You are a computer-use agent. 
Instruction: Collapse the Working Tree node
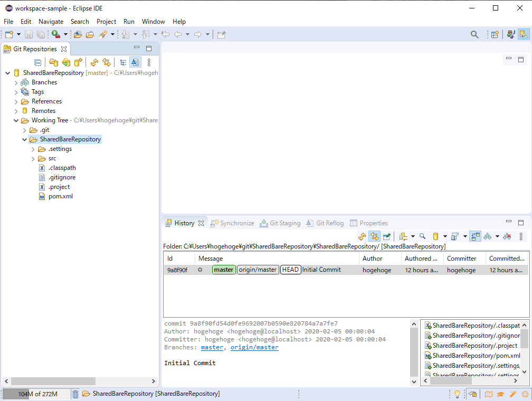pos(16,120)
